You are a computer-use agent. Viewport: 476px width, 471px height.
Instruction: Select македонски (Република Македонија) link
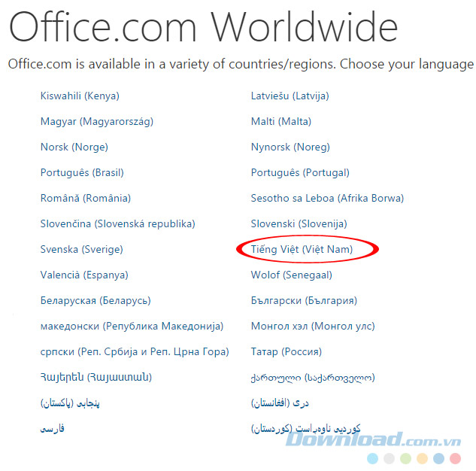pyautogui.click(x=132, y=326)
